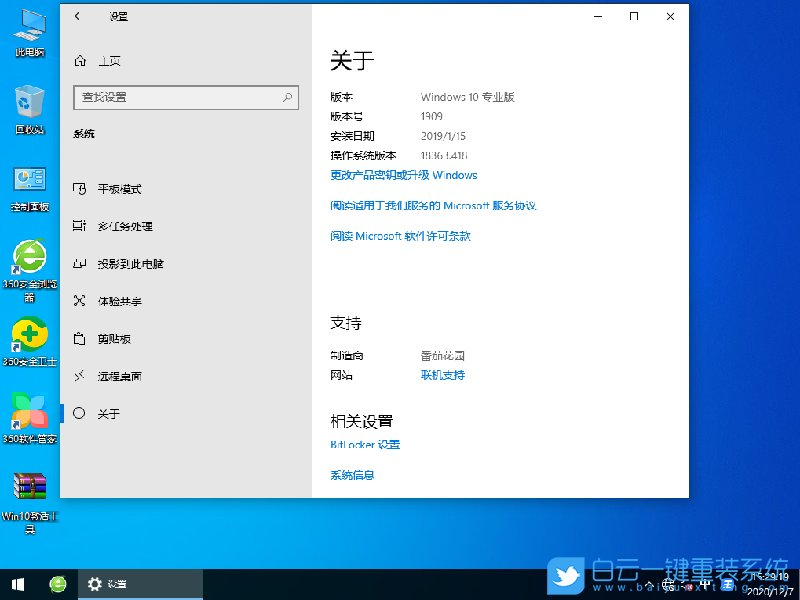This screenshot has width=800, height=600.
Task: Select the 系统 section label in sidebar
Action: click(83, 133)
